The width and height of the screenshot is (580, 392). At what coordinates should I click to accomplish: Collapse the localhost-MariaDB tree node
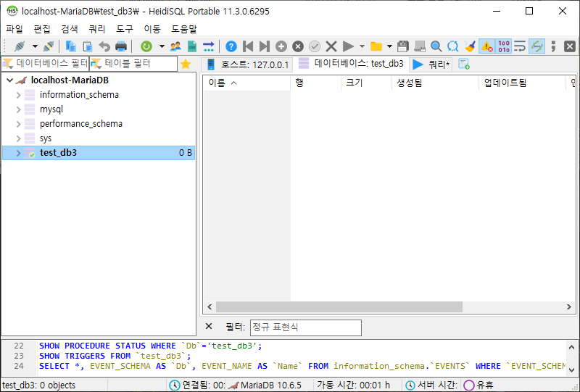[10, 80]
